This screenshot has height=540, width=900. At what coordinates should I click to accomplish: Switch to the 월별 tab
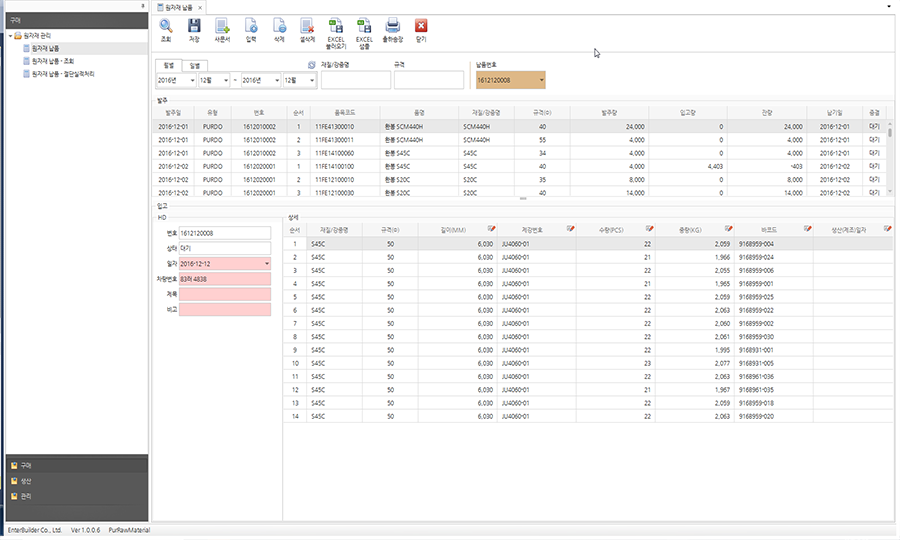pyautogui.click(x=168, y=65)
